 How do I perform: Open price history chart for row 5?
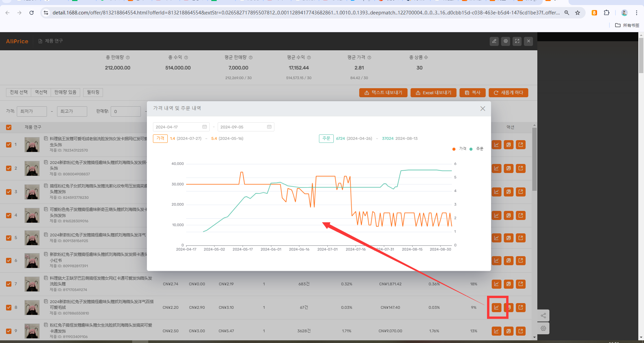tap(496, 238)
